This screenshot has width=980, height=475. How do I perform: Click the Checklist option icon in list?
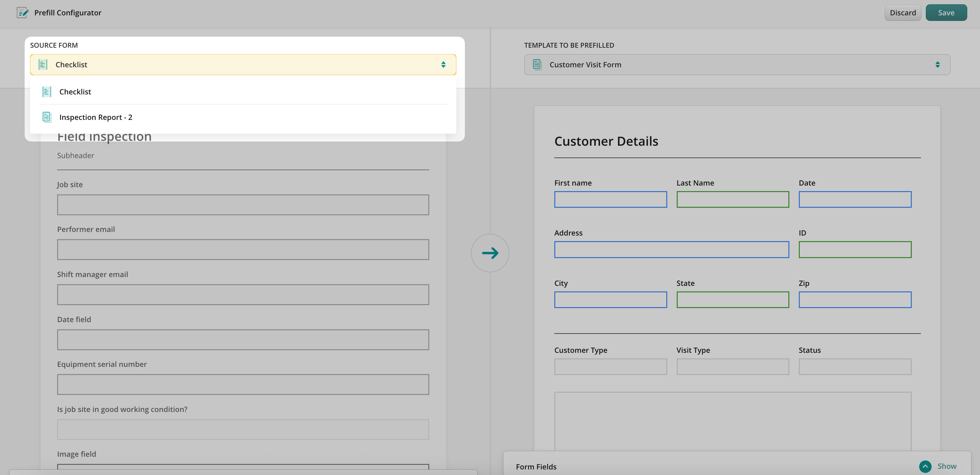46,92
